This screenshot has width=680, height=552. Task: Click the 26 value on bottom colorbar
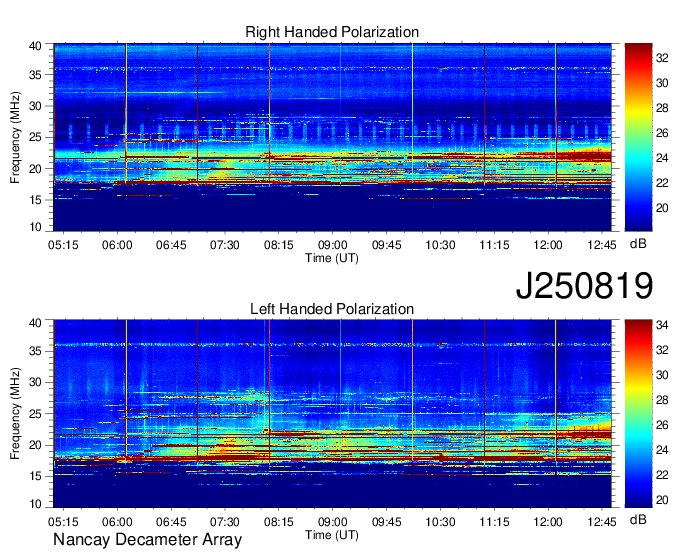pyautogui.click(x=662, y=425)
